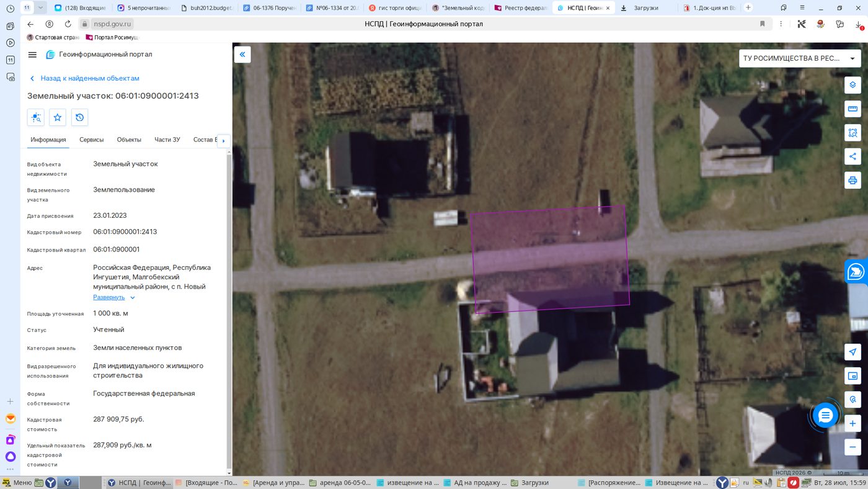This screenshot has height=489, width=868.
Task: Switch to the Сервисы tab
Action: (x=91, y=140)
